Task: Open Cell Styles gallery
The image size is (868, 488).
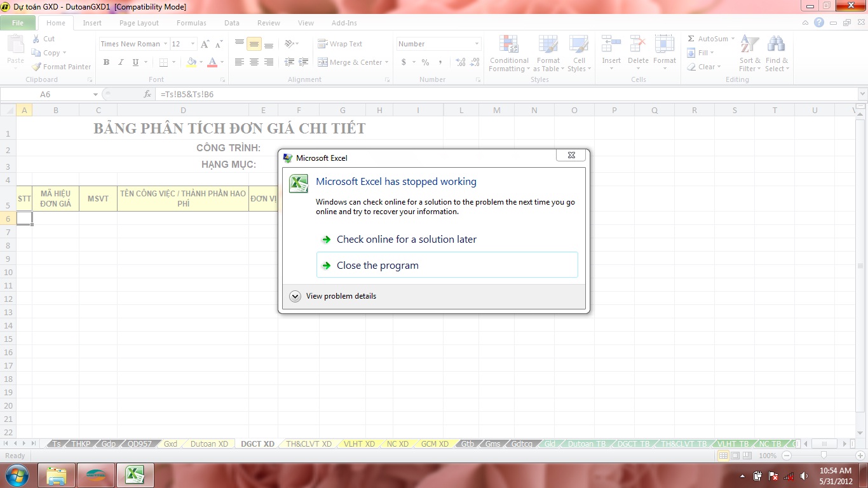Action: coord(579,54)
